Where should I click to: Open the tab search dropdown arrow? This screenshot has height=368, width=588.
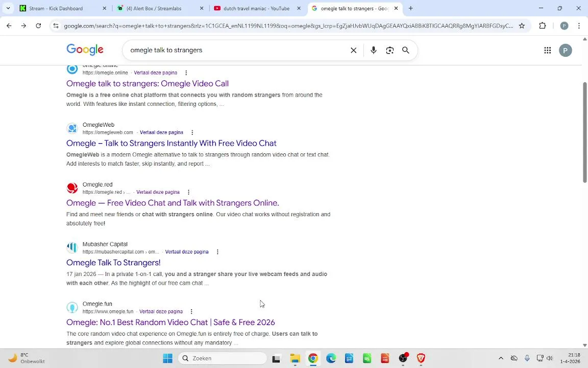8,8
